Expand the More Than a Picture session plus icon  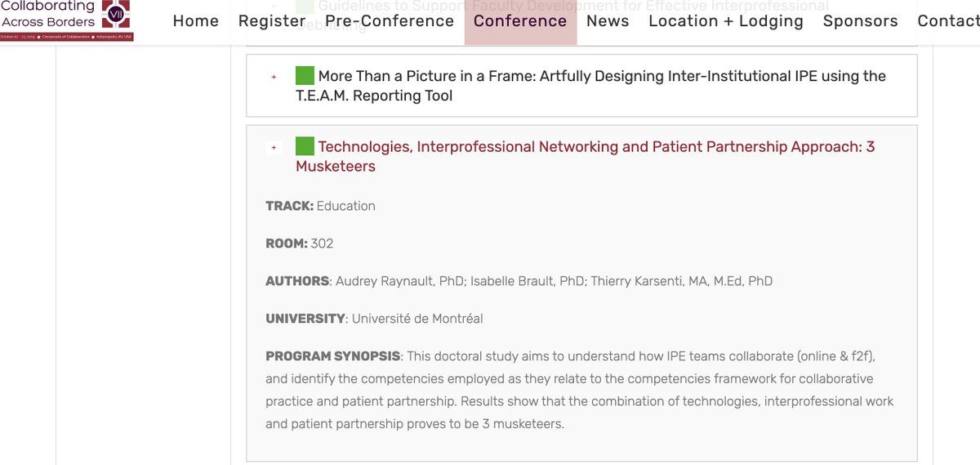(x=274, y=77)
